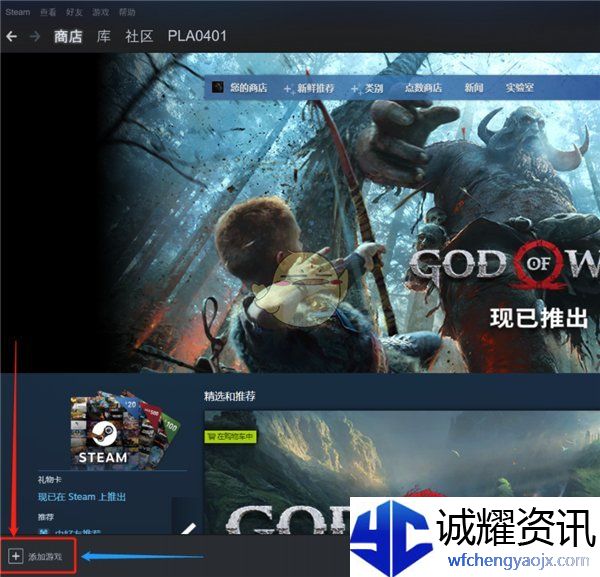Click the avatar icon beside 您的商店
Screen dimensions: 600x577
pyautogui.click(x=218, y=87)
